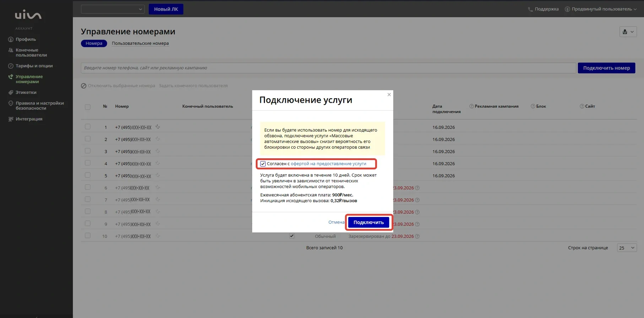This screenshot has height=318, width=644.
Task: Click the call icon next to number 1
Action: (x=158, y=127)
